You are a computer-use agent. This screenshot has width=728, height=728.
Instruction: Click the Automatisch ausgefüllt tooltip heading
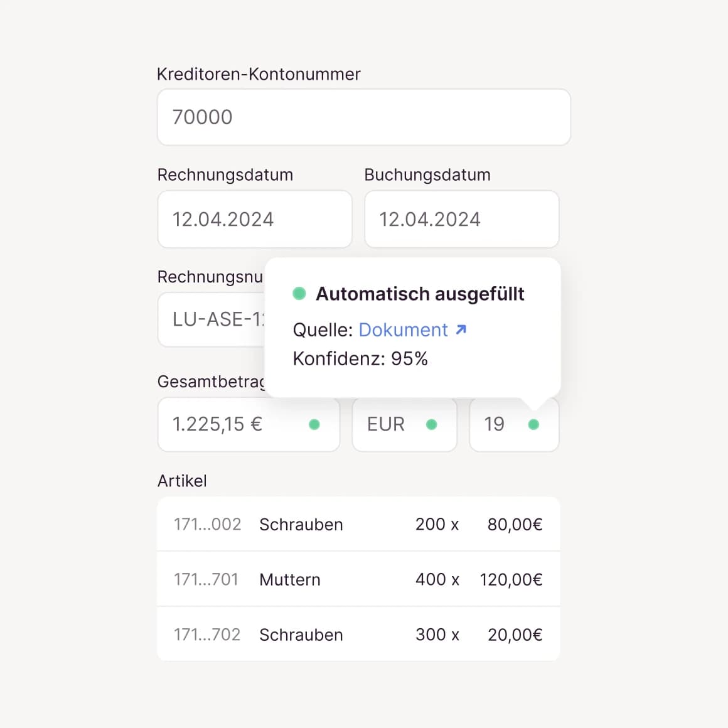click(x=420, y=294)
